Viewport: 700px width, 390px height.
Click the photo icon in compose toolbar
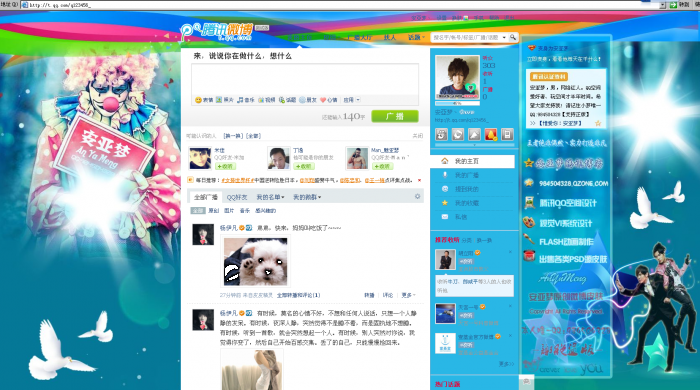tap(219, 100)
